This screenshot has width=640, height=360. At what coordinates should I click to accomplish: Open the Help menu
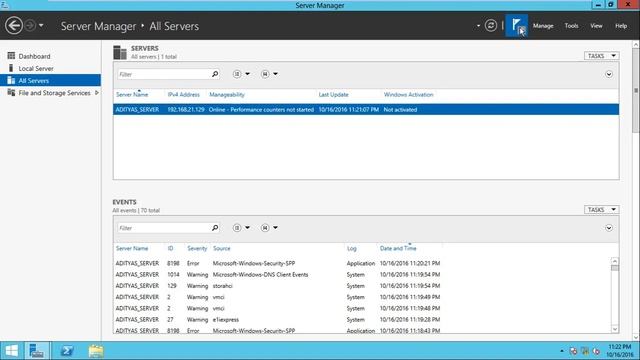[x=621, y=26]
